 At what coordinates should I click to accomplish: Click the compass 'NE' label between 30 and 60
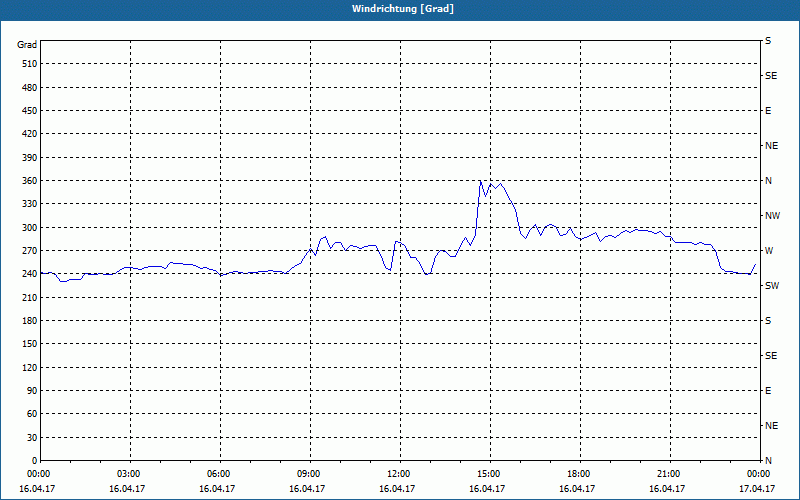point(771,426)
